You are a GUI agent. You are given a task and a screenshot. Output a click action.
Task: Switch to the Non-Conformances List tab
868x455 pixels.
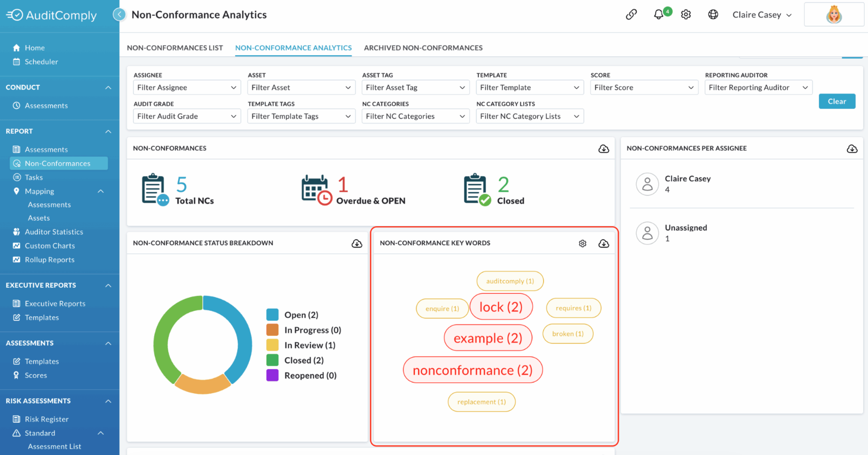[x=175, y=48]
